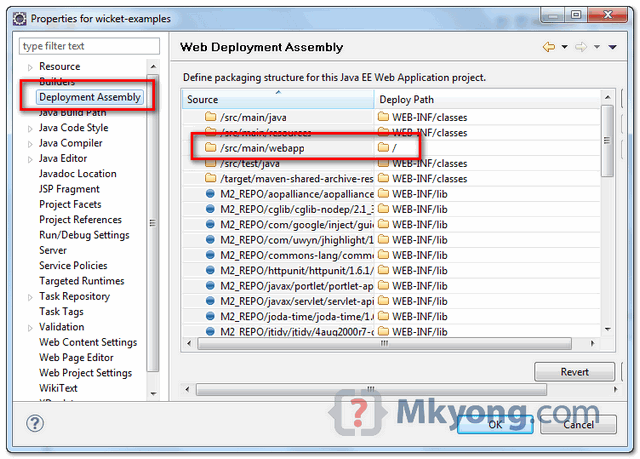Image resolution: width=640 pixels, height=459 pixels.
Task: Open Web Page Editor settings
Action: [x=76, y=357]
